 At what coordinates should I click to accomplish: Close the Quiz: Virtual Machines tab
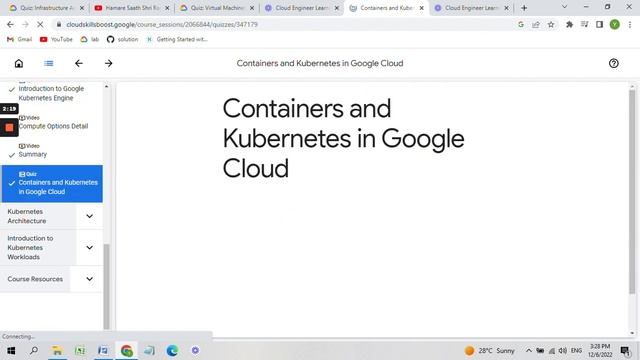(x=252, y=8)
